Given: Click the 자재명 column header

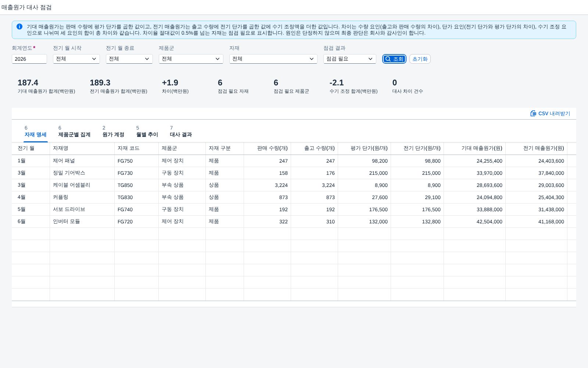Looking at the screenshot, I should [x=82, y=148].
